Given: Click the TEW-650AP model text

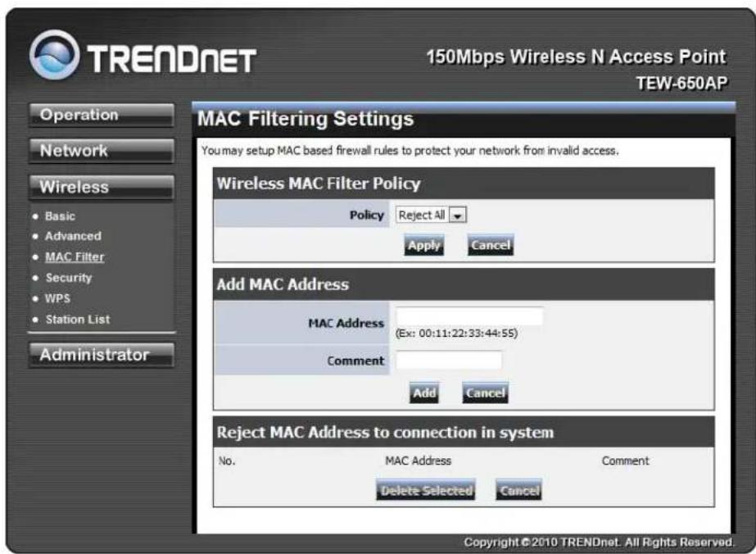Looking at the screenshot, I should point(681,84).
